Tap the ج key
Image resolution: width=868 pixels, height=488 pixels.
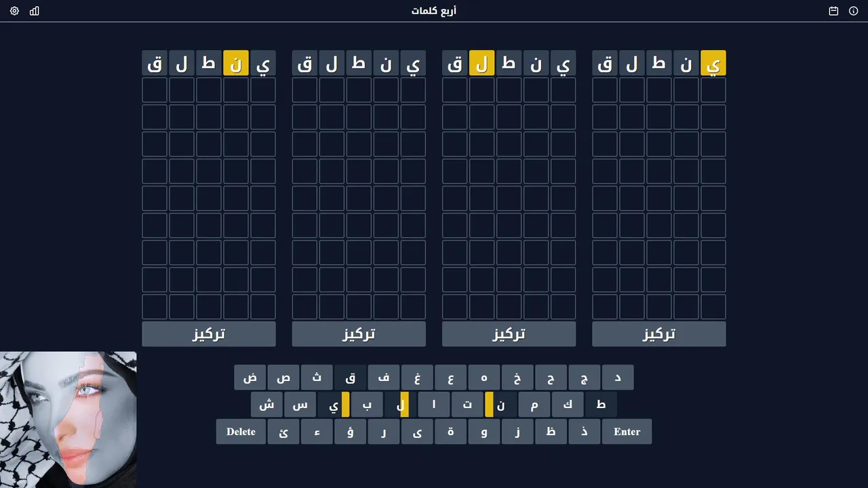coord(585,378)
